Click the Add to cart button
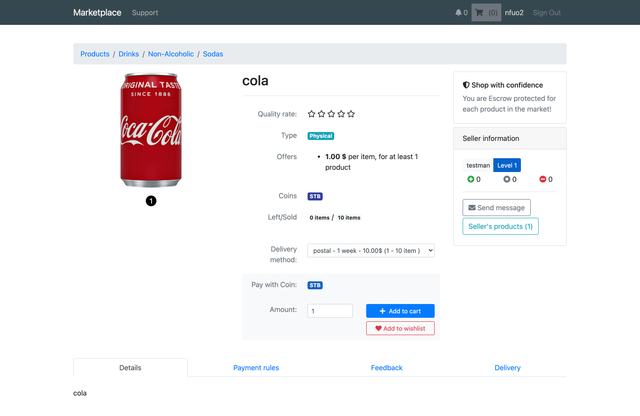 (x=400, y=311)
